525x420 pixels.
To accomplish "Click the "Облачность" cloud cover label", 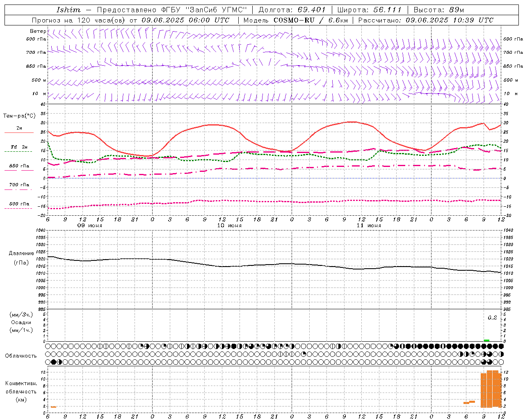I will 21,356.
